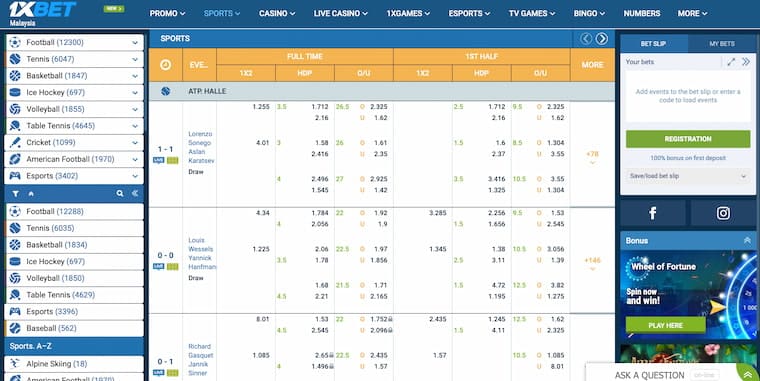Click the tennis ball icon beside ATP. HALLE
The image size is (760, 381).
point(165,91)
